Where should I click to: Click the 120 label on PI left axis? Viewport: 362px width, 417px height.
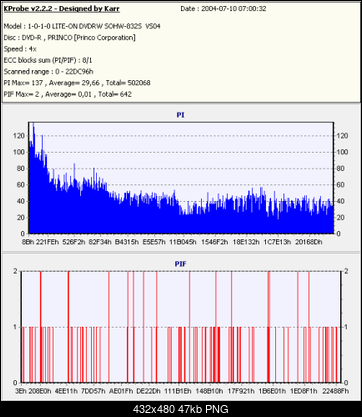[20, 136]
